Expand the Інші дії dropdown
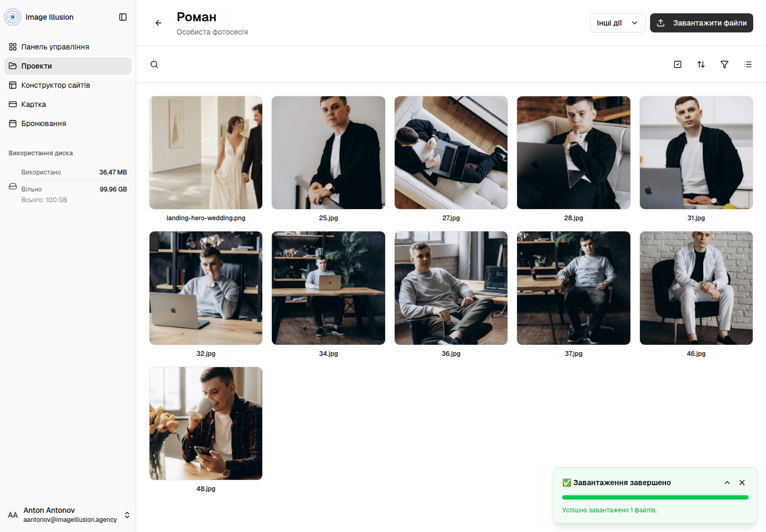Screen dimensions: 766x532 [618, 23]
